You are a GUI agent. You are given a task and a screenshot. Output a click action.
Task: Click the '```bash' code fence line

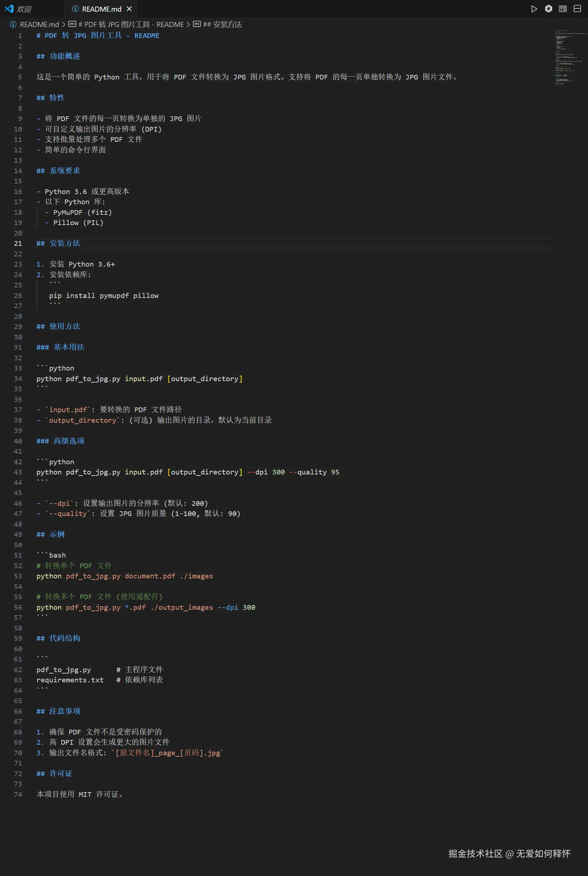[51, 555]
